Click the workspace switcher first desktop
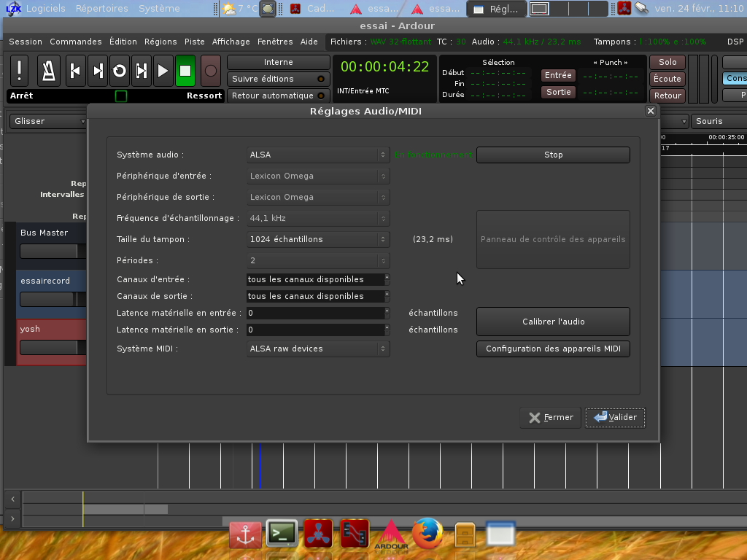This screenshot has width=747, height=560. tap(539, 9)
